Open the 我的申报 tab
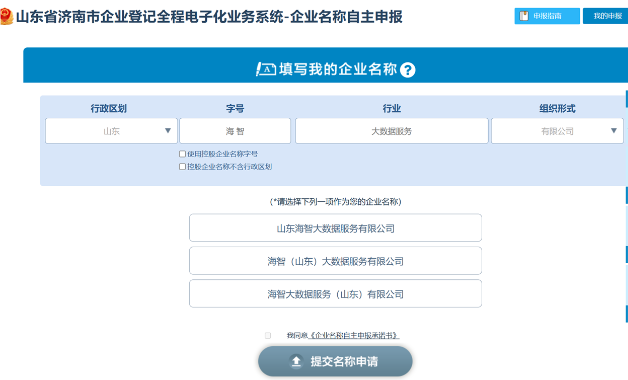The height and width of the screenshot is (380, 628). pyautogui.click(x=607, y=16)
